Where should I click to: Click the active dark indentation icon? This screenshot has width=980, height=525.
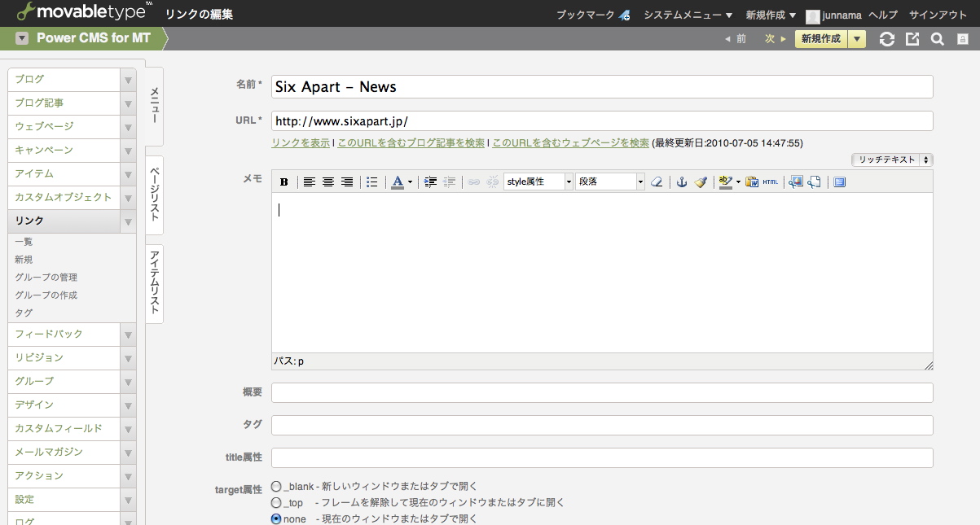(x=431, y=182)
